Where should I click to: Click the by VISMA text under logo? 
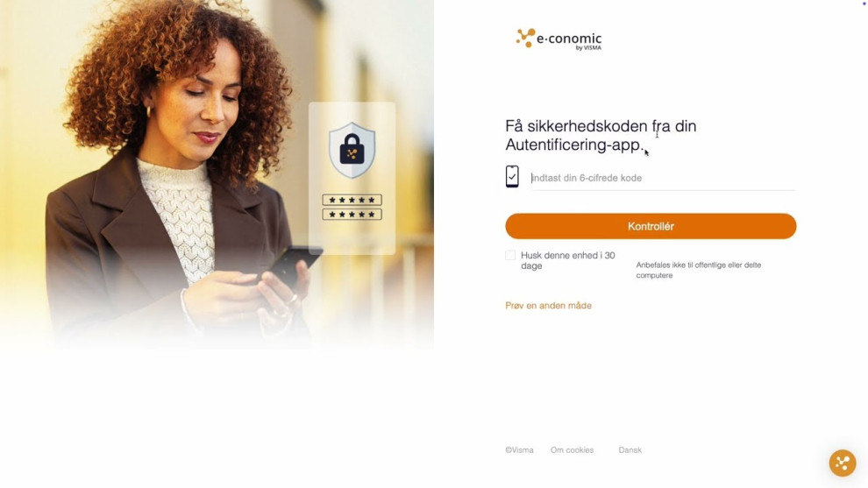(x=588, y=47)
